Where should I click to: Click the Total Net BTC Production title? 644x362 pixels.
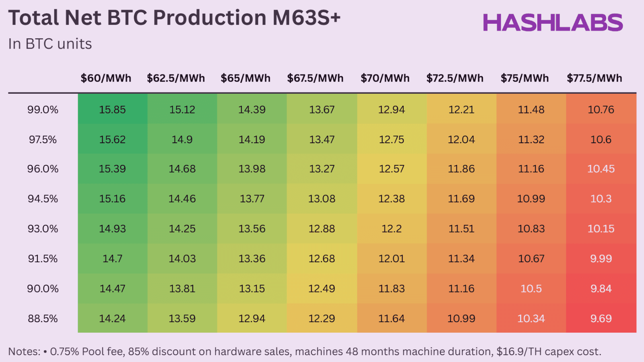[174, 18]
